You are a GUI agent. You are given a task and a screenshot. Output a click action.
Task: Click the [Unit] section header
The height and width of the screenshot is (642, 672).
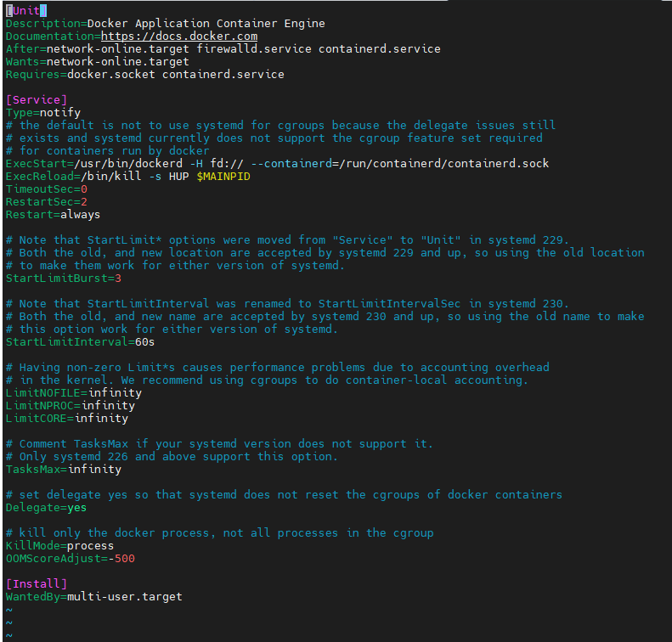(26, 11)
